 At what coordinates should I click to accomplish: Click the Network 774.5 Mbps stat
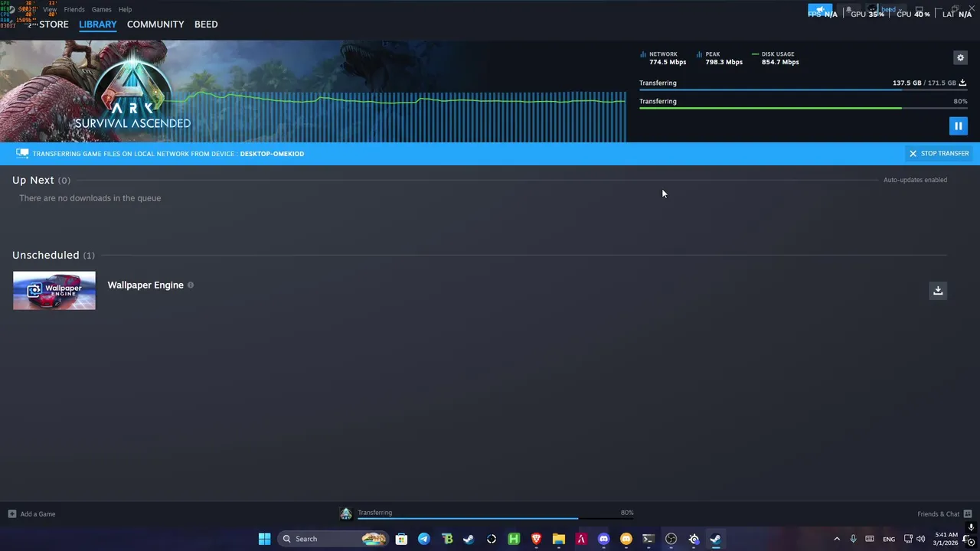coord(663,58)
